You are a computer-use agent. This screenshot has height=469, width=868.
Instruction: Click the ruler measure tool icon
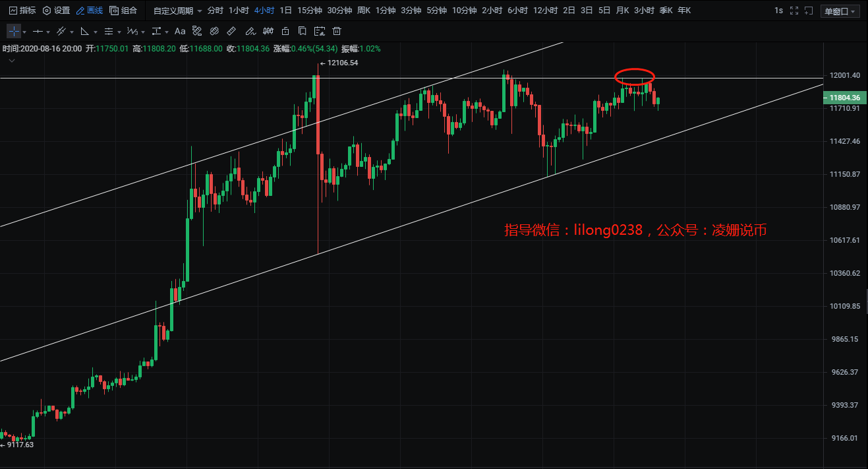pos(231,31)
